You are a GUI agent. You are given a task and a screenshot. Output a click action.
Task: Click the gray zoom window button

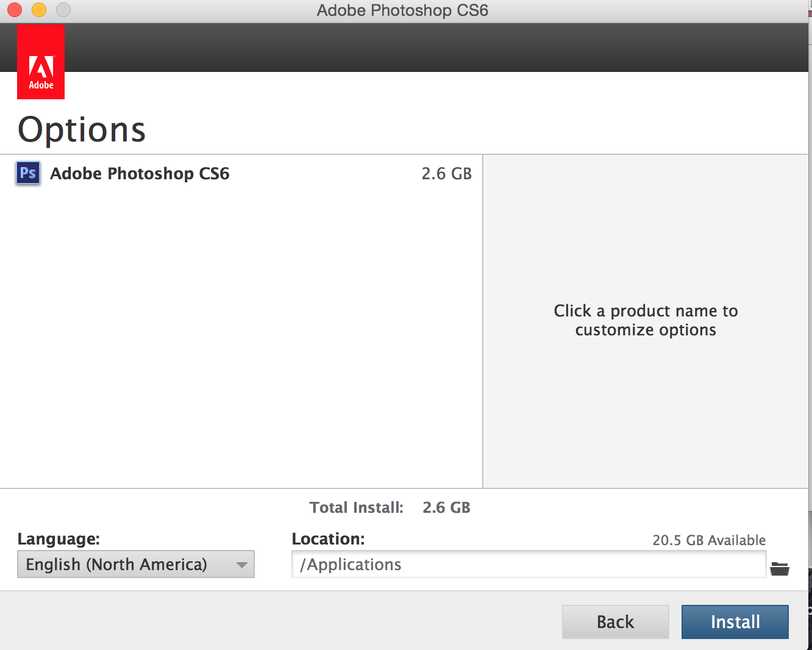(63, 10)
